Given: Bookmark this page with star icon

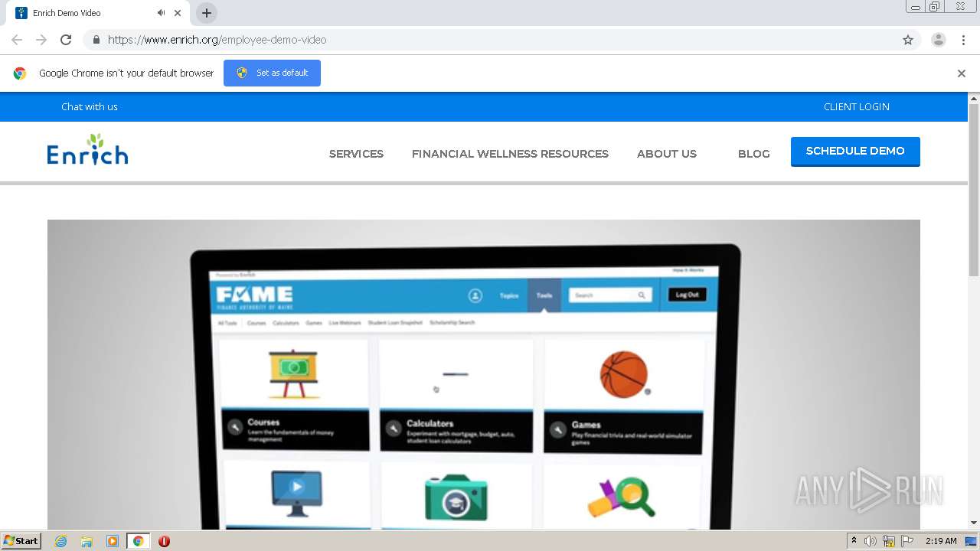Looking at the screenshot, I should pyautogui.click(x=908, y=40).
